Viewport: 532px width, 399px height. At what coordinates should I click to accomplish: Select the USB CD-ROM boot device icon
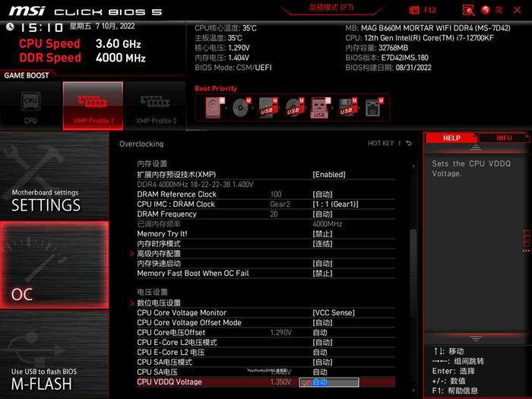[294, 108]
